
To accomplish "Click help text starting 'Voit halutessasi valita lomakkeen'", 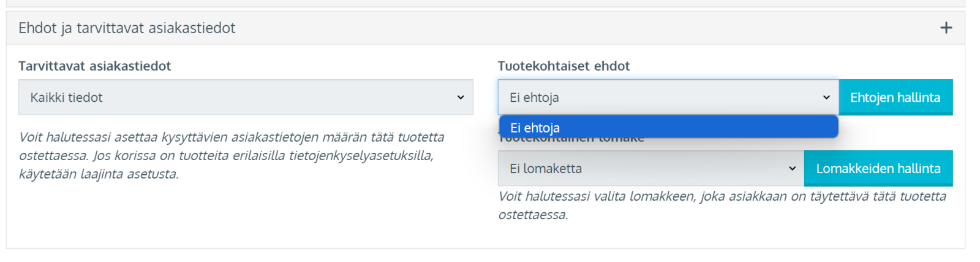I will click(x=722, y=205).
